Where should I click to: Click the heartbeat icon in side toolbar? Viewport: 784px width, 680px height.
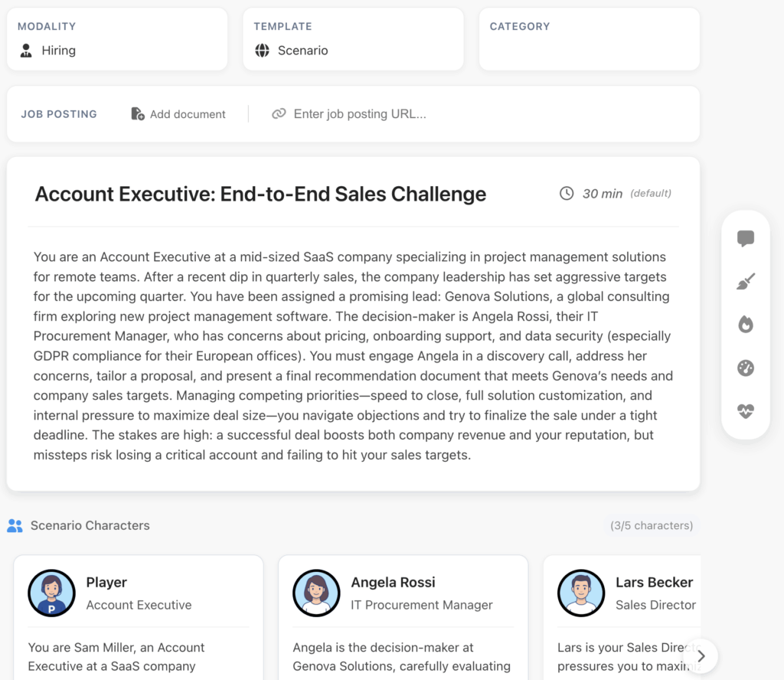point(745,411)
